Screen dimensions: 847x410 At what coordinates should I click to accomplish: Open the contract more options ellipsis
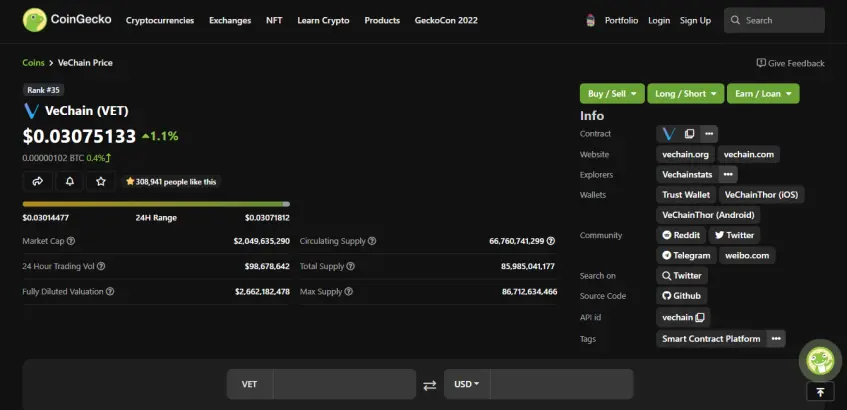(709, 133)
